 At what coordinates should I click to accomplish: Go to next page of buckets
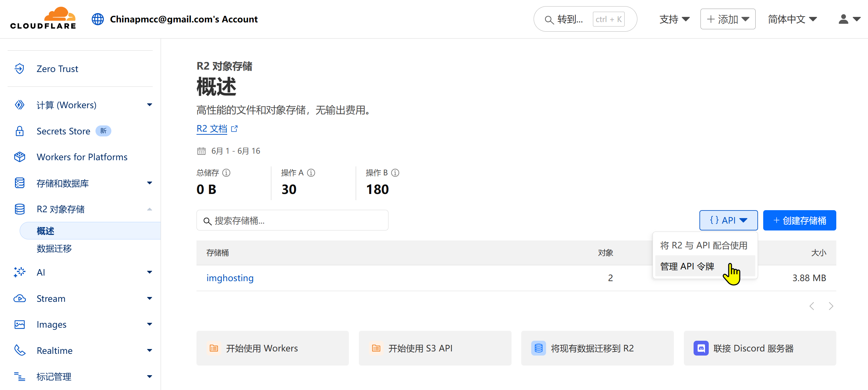pos(831,306)
